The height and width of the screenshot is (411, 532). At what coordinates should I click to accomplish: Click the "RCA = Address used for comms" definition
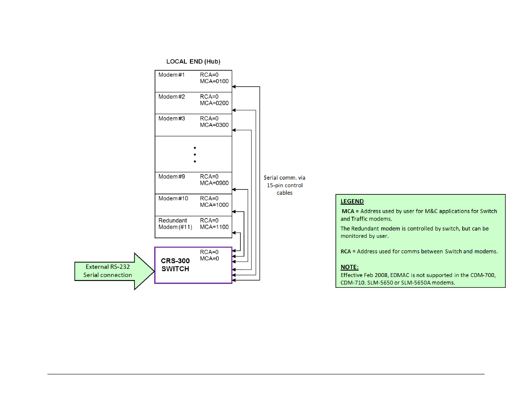419,252
